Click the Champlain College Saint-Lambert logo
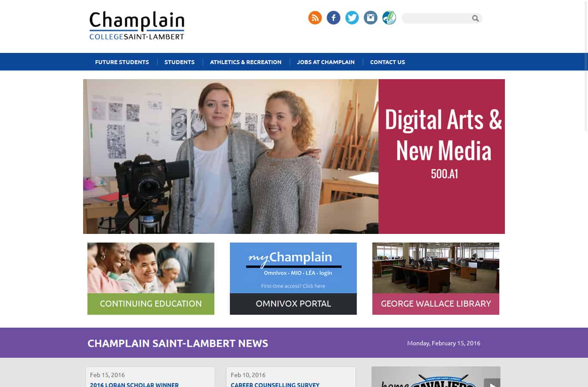This screenshot has height=387, width=588. tap(137, 26)
